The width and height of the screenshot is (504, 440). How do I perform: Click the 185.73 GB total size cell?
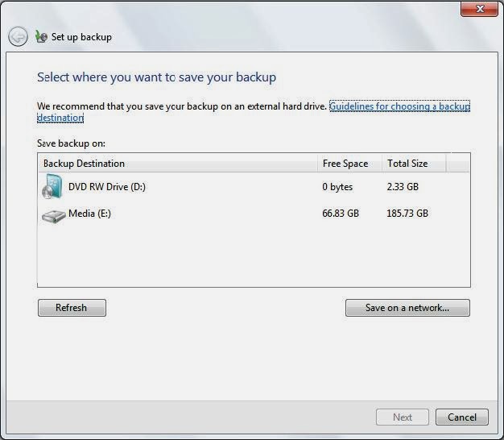pyautogui.click(x=407, y=214)
